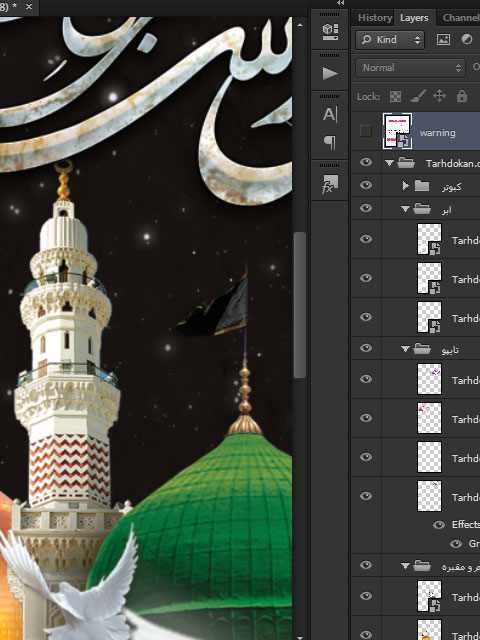The width and height of the screenshot is (480, 640).
Task: Open the Styles fx panel icon
Action: tap(330, 184)
